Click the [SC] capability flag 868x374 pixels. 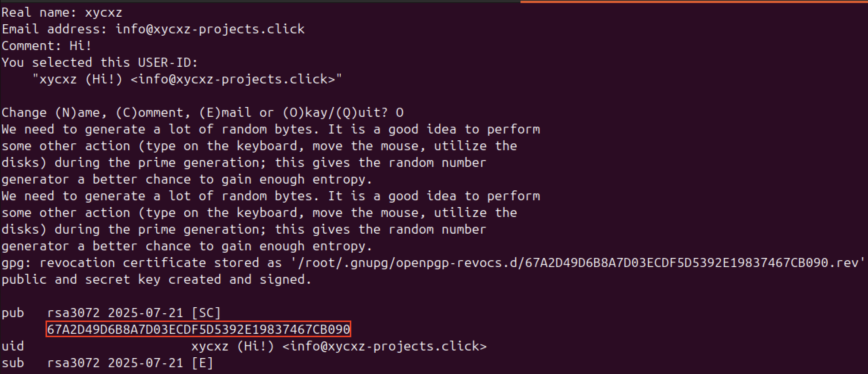206,313
